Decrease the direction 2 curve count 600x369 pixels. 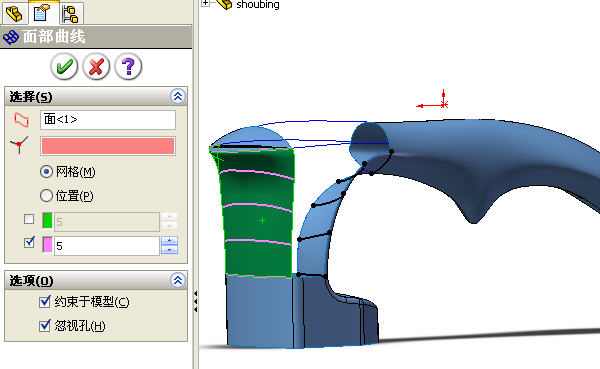point(170,250)
